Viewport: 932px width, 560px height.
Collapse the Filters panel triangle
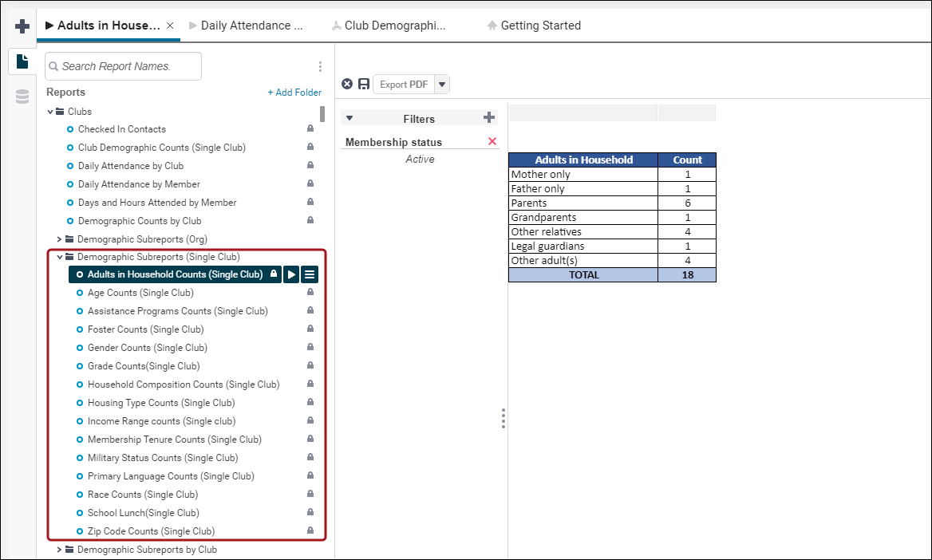[x=349, y=118]
